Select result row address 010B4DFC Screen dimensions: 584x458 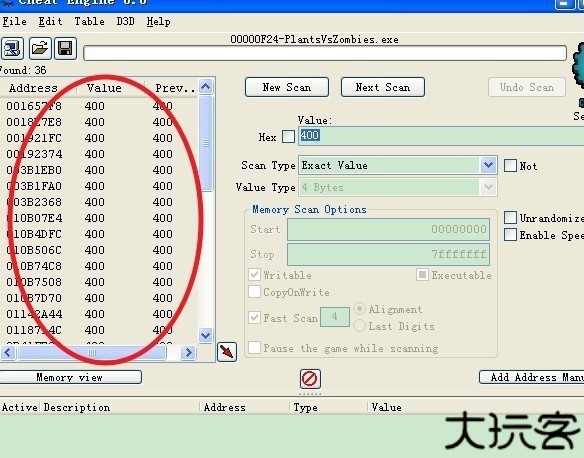99,234
